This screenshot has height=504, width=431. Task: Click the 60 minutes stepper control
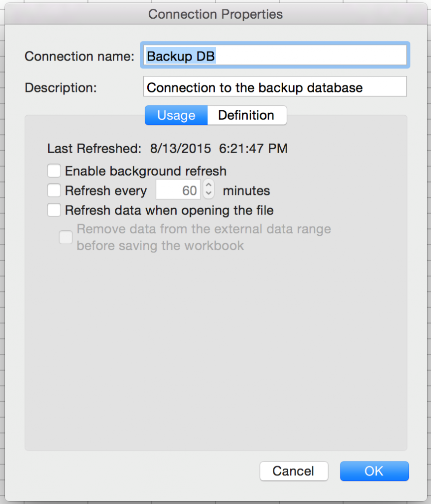(x=208, y=189)
